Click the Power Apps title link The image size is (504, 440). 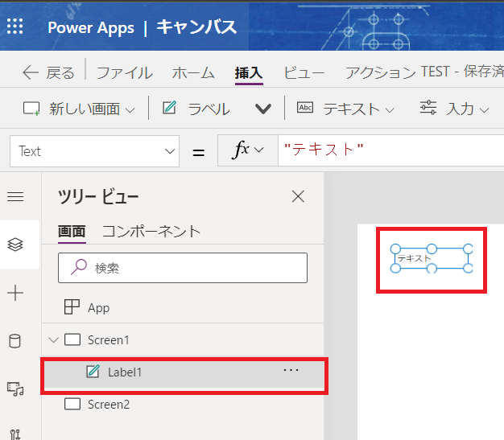click(91, 27)
